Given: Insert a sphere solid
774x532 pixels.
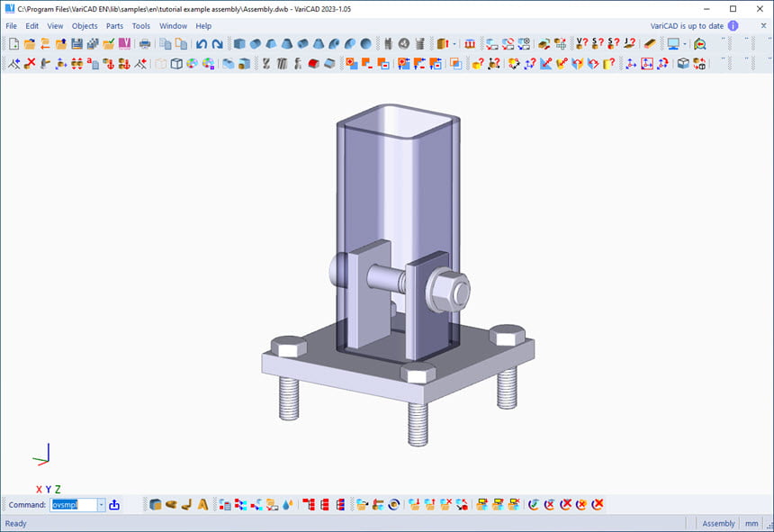Looking at the screenshot, I should pyautogui.click(x=365, y=44).
